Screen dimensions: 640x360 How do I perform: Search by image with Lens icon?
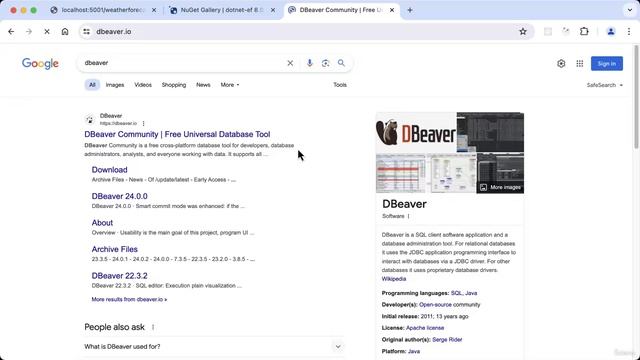[x=325, y=63]
